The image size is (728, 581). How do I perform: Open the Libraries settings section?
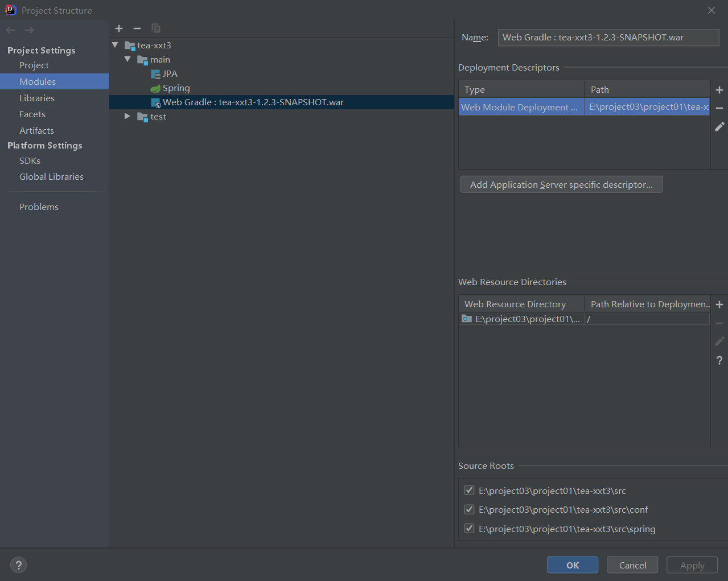tap(37, 98)
